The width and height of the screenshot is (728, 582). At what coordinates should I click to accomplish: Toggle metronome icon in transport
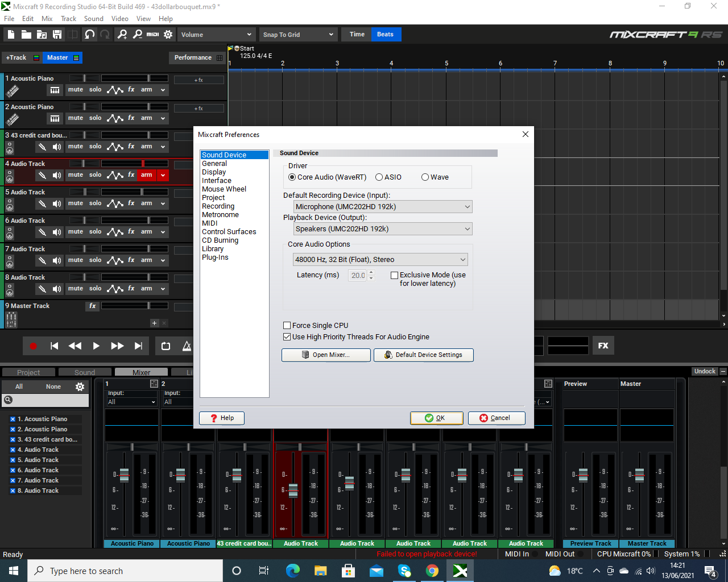coord(187,346)
